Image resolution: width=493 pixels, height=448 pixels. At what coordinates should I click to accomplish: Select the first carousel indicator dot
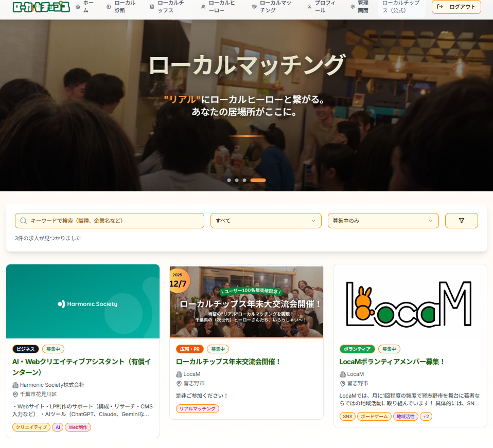(228, 180)
